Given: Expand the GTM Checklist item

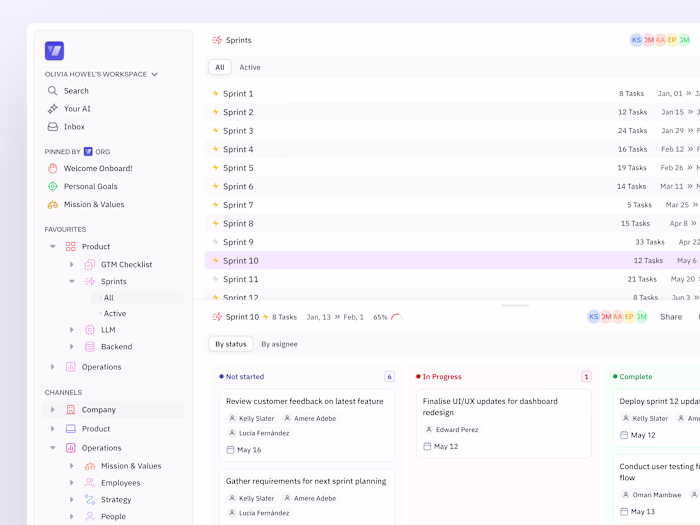Looking at the screenshot, I should point(71,264).
